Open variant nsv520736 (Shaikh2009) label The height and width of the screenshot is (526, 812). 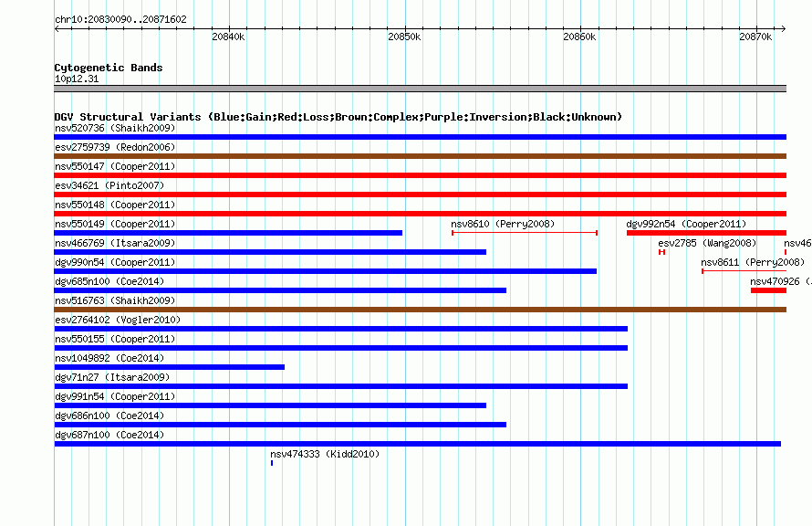[115, 128]
